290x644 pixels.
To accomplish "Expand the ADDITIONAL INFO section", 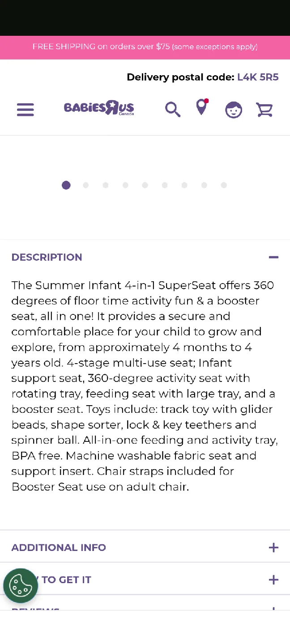I will click(x=273, y=547).
